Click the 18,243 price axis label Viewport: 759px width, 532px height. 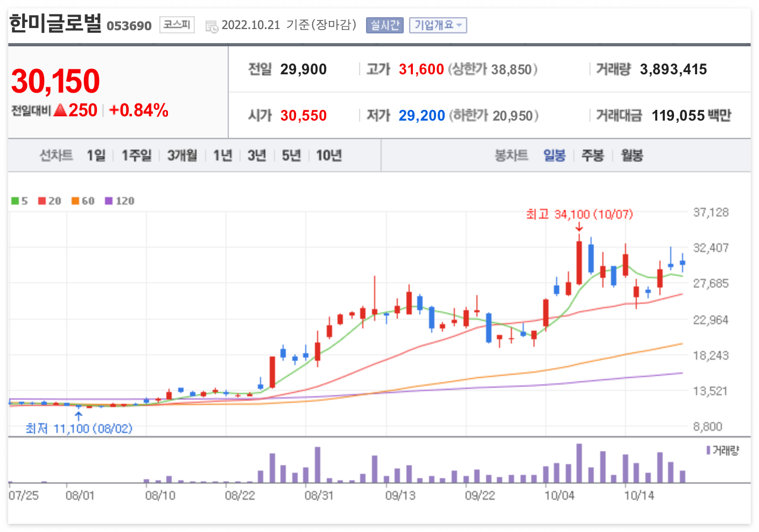point(711,355)
